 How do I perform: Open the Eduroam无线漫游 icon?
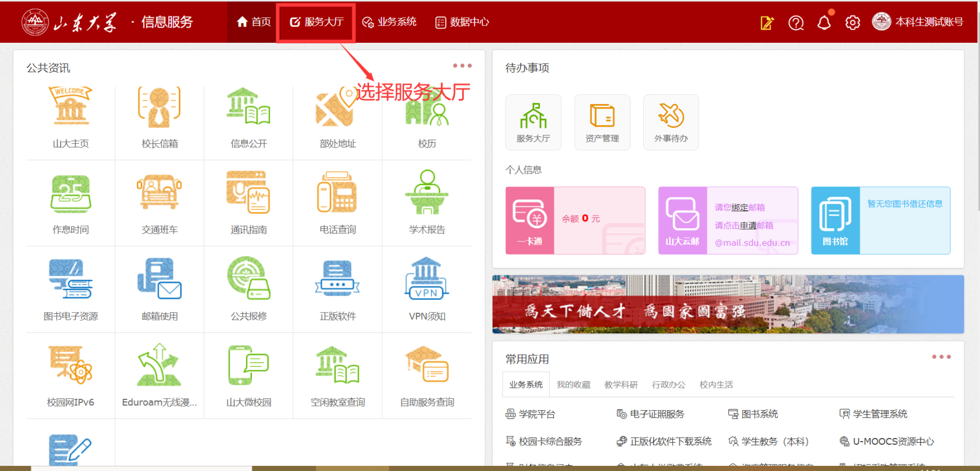[159, 365]
